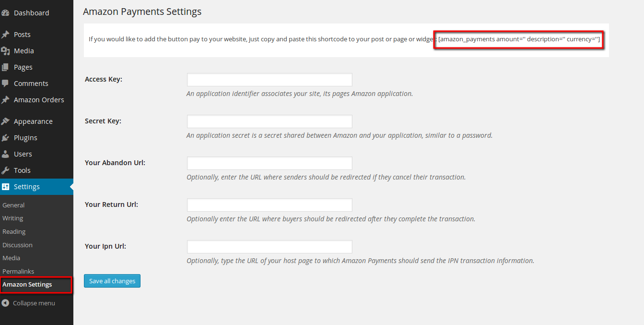
Task: Click the Appearance paintbrush icon
Action: [5, 121]
